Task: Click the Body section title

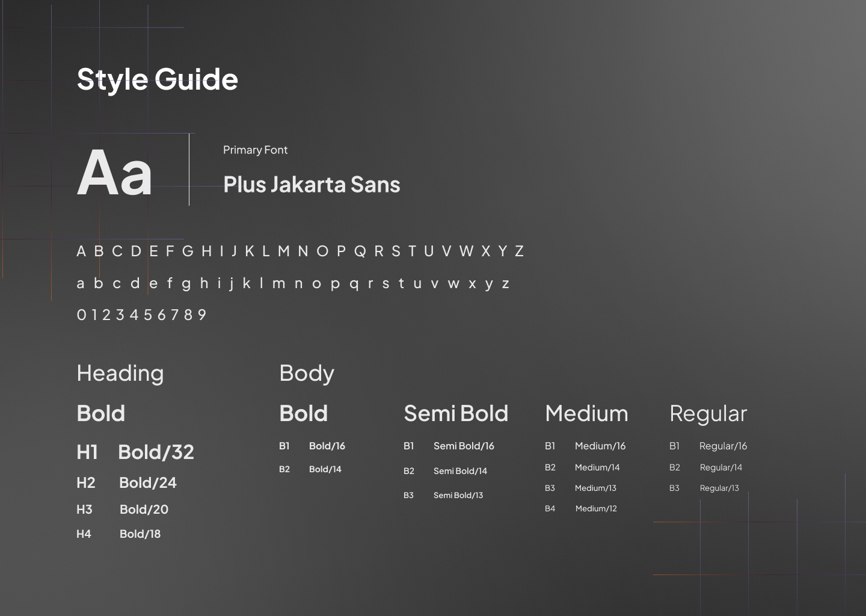Action: point(307,373)
